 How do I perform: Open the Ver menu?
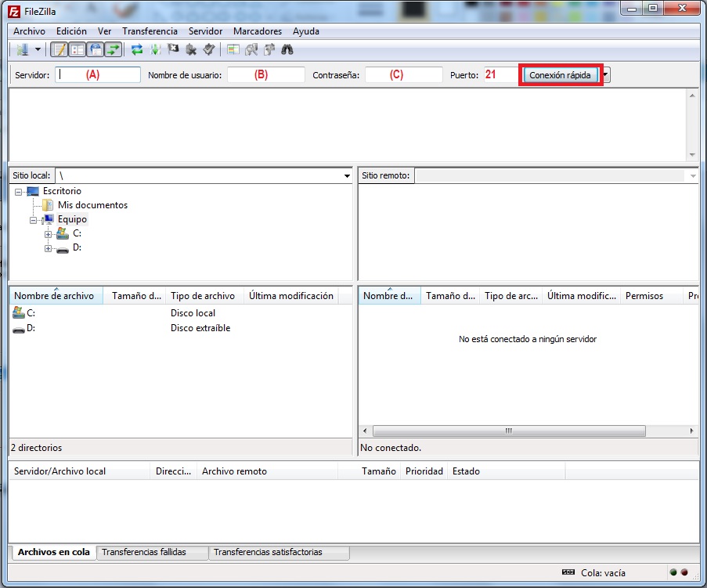pyautogui.click(x=104, y=31)
